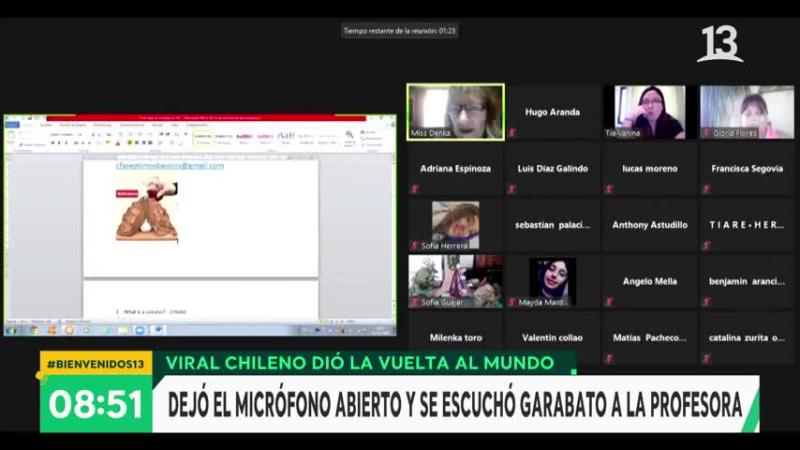Click the taskbar clock in system tray
800x450 pixels.
381,330
